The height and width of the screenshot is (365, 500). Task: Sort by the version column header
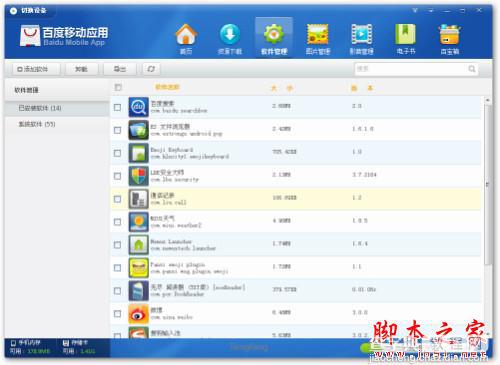(362, 88)
